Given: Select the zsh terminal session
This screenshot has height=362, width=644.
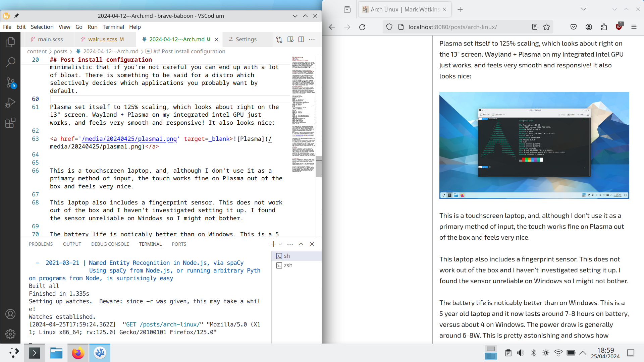Looking at the screenshot, I should tap(288, 265).
